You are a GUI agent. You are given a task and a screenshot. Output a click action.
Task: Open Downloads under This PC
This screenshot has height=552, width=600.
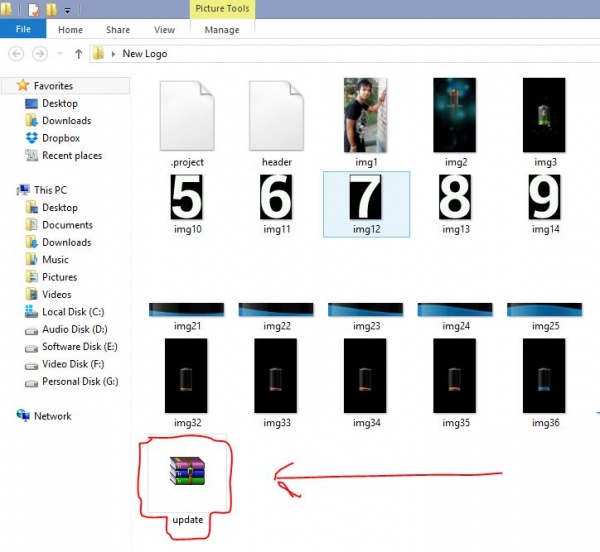pyautogui.click(x=67, y=242)
